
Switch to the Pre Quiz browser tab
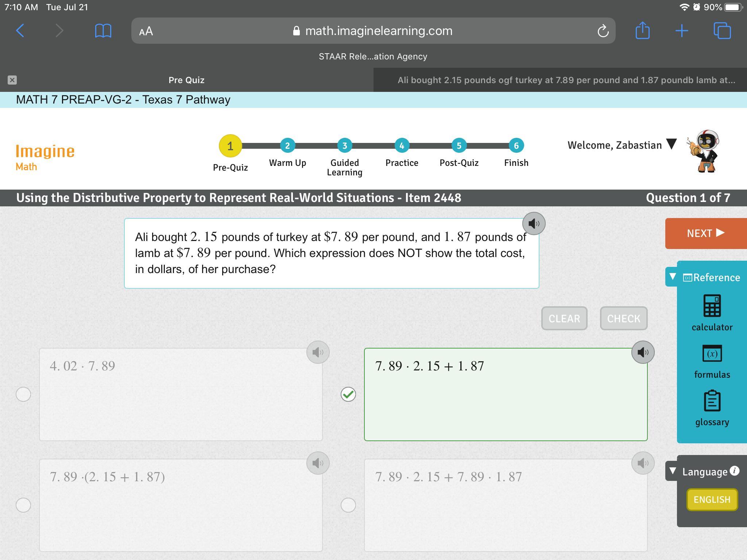tap(186, 80)
